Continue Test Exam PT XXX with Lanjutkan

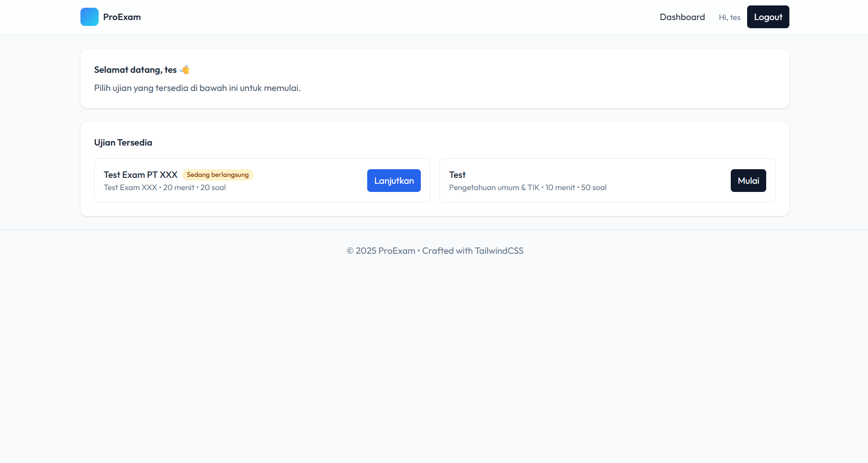pos(394,181)
